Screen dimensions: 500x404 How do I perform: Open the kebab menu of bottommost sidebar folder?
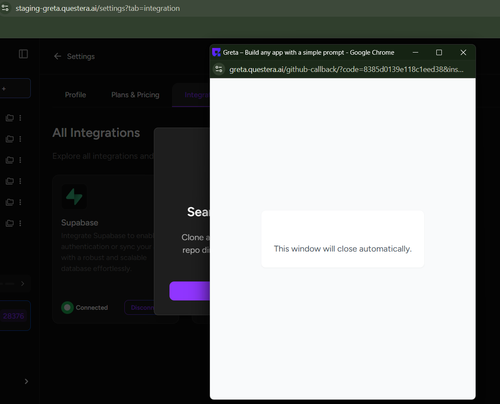[20, 223]
